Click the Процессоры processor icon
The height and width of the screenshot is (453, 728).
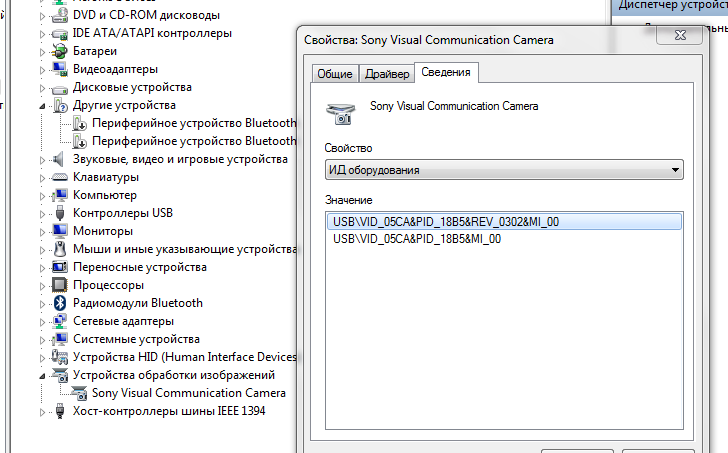(x=60, y=285)
